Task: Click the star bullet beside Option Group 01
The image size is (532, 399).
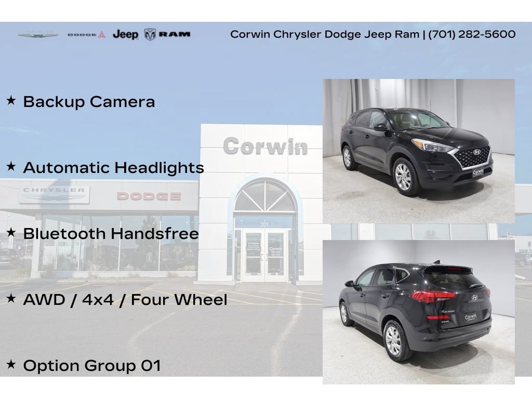Action: click(x=11, y=364)
